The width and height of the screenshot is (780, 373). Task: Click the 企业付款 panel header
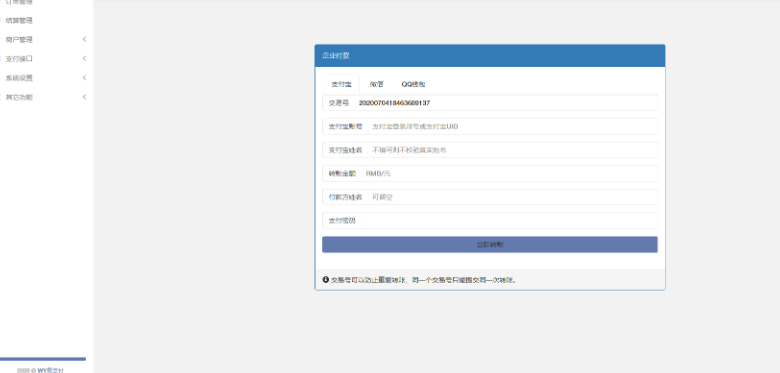489,56
